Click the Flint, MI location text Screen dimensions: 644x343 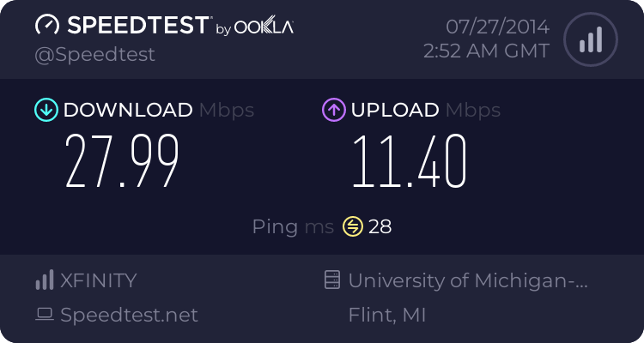tap(387, 315)
